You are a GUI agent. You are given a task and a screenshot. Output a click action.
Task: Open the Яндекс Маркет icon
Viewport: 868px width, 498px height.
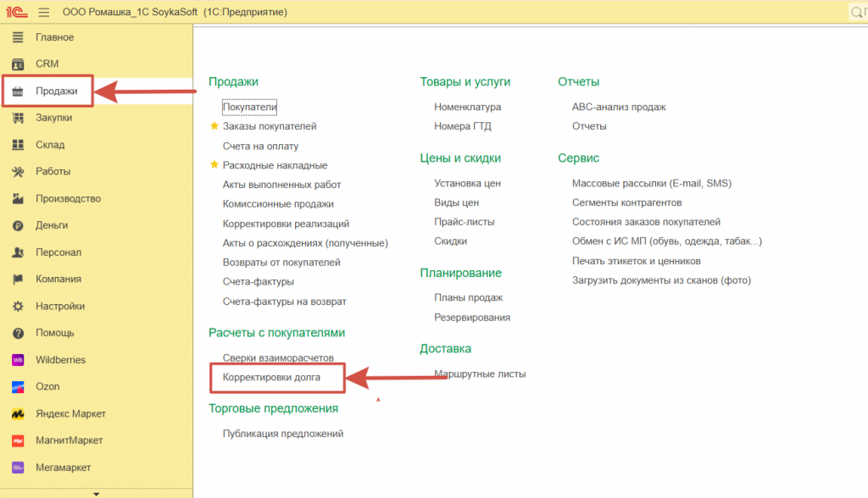point(18,414)
